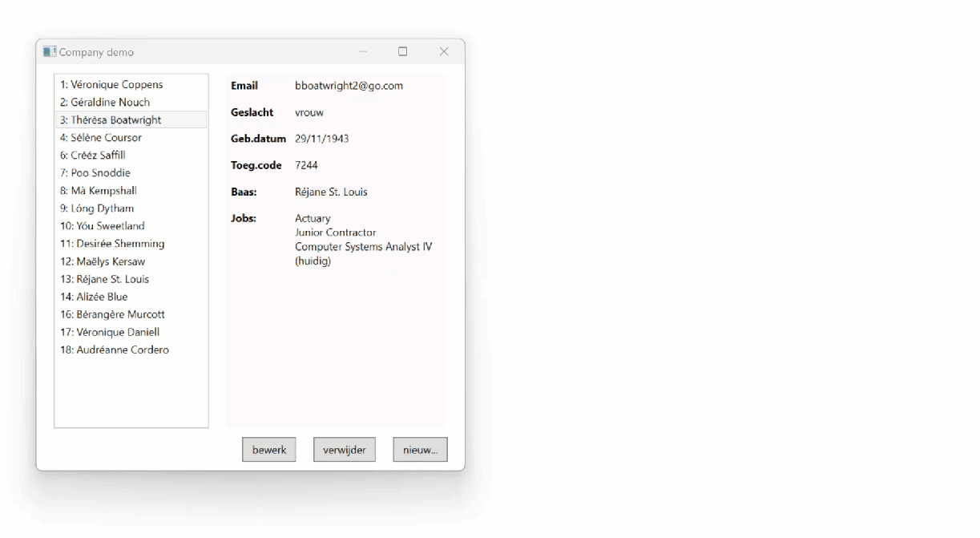Maximize the Company demo window
This screenshot has height=538, width=980.
(403, 52)
